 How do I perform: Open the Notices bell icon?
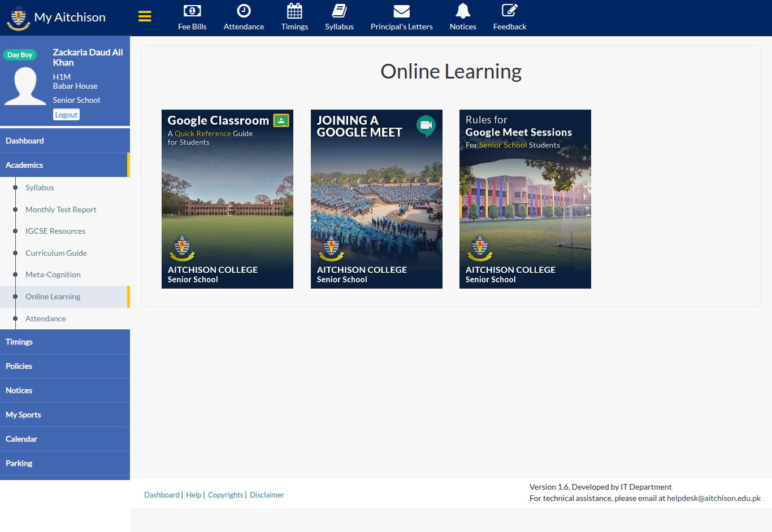(463, 11)
